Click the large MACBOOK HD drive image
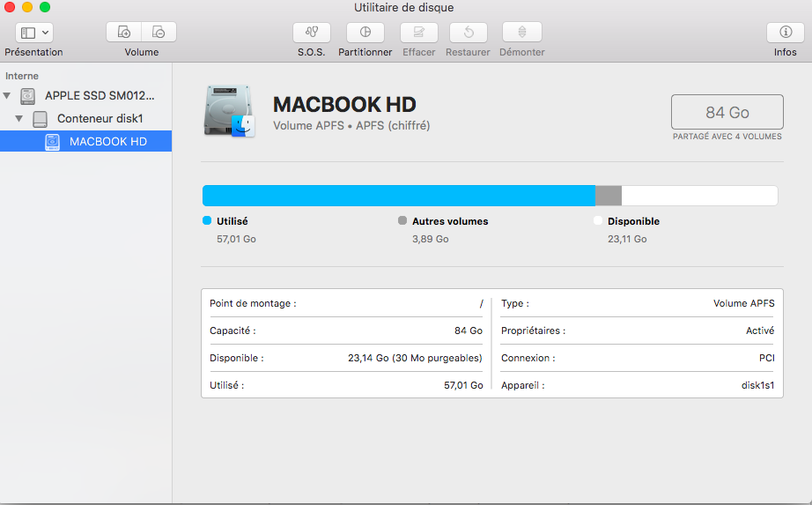The image size is (812, 505). pyautogui.click(x=229, y=111)
